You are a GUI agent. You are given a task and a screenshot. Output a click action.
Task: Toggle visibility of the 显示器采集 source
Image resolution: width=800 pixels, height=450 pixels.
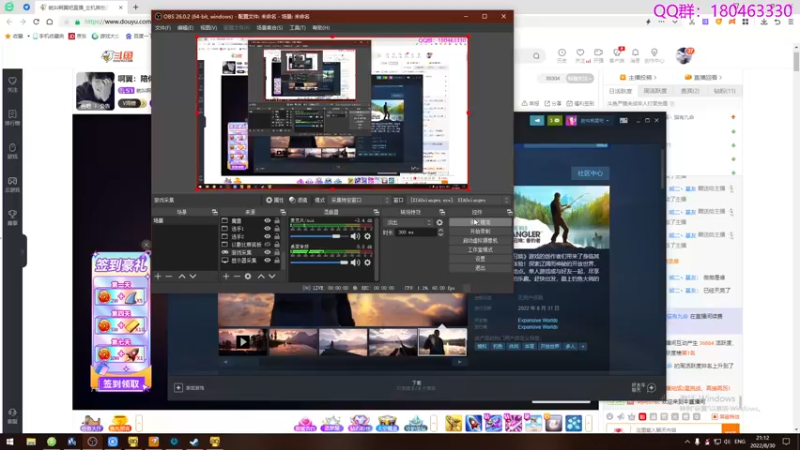tap(267, 260)
